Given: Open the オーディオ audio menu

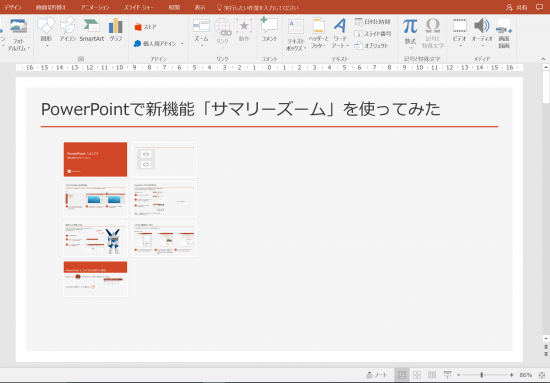Looking at the screenshot, I should click(x=482, y=32).
